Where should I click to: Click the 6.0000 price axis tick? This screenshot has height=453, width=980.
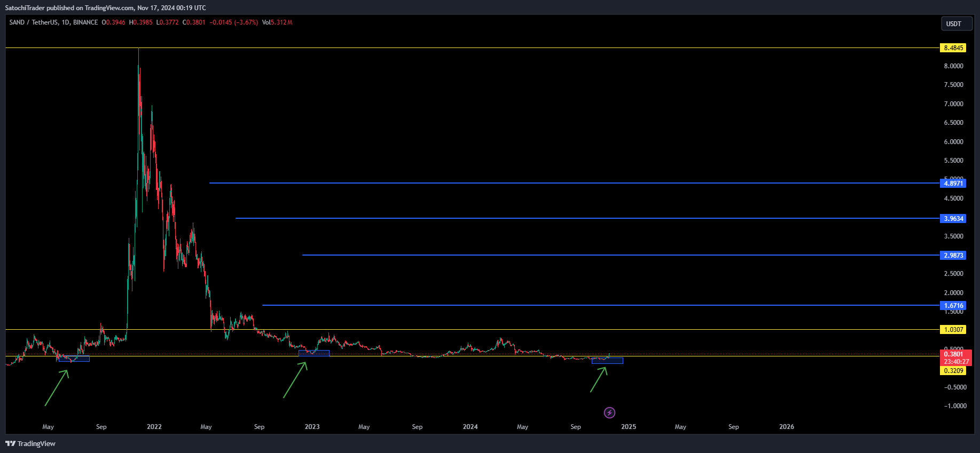pyautogui.click(x=954, y=141)
